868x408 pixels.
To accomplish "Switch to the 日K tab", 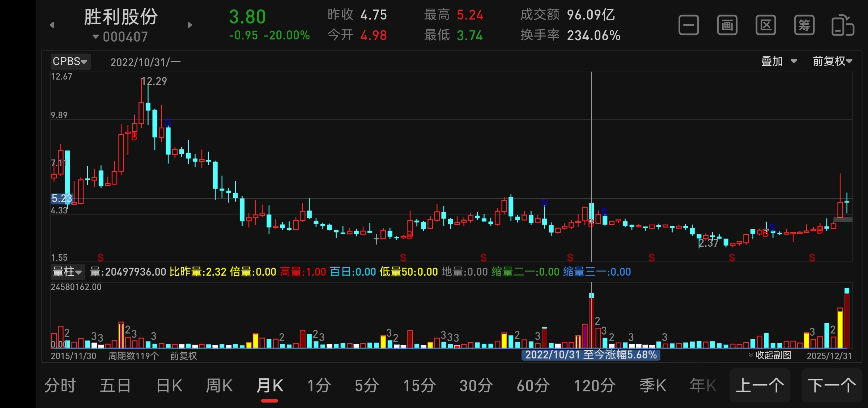I will tap(169, 386).
